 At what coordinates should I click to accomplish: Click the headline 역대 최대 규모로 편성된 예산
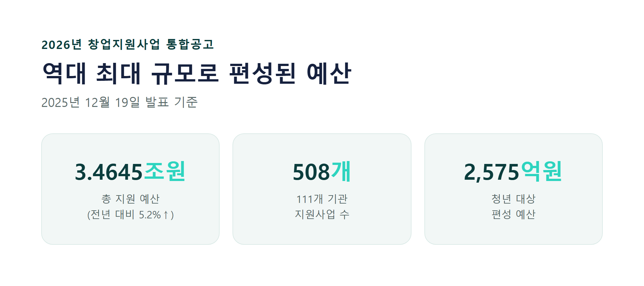(x=196, y=74)
